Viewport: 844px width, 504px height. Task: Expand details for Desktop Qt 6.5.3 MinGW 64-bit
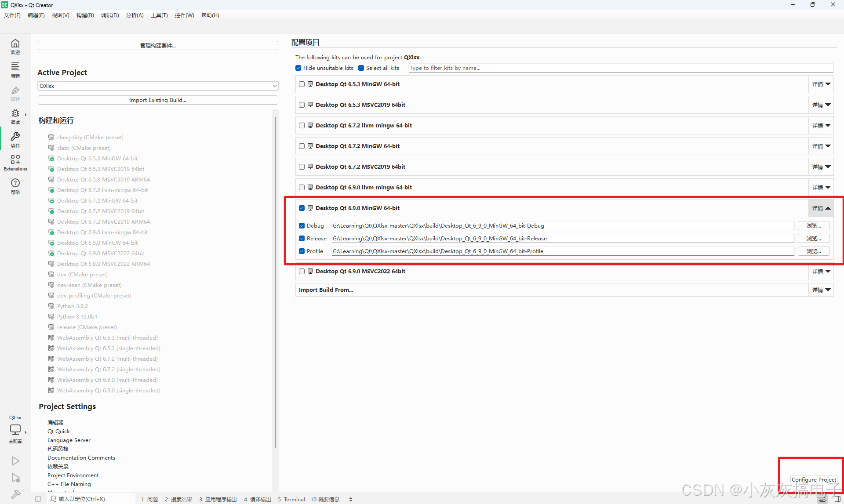point(821,84)
